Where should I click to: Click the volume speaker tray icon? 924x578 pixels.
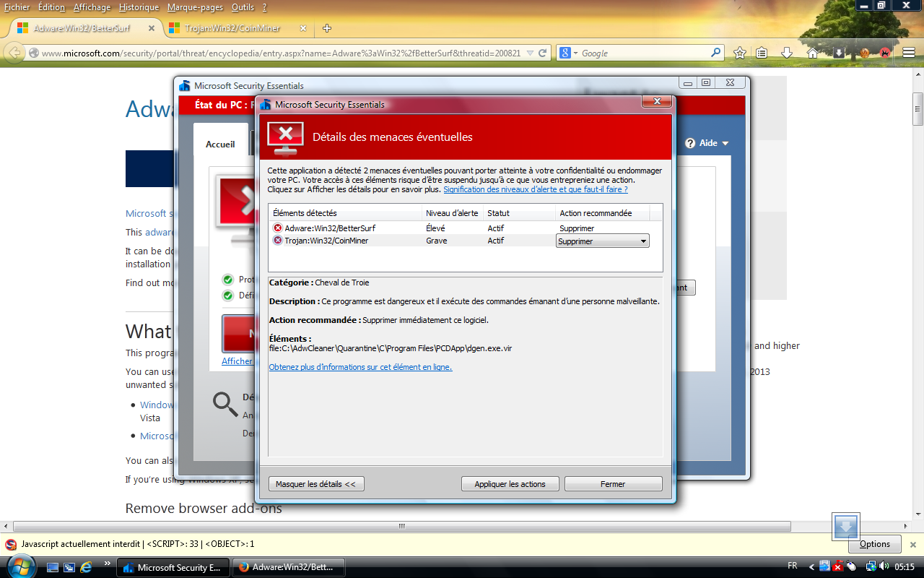[x=883, y=566]
